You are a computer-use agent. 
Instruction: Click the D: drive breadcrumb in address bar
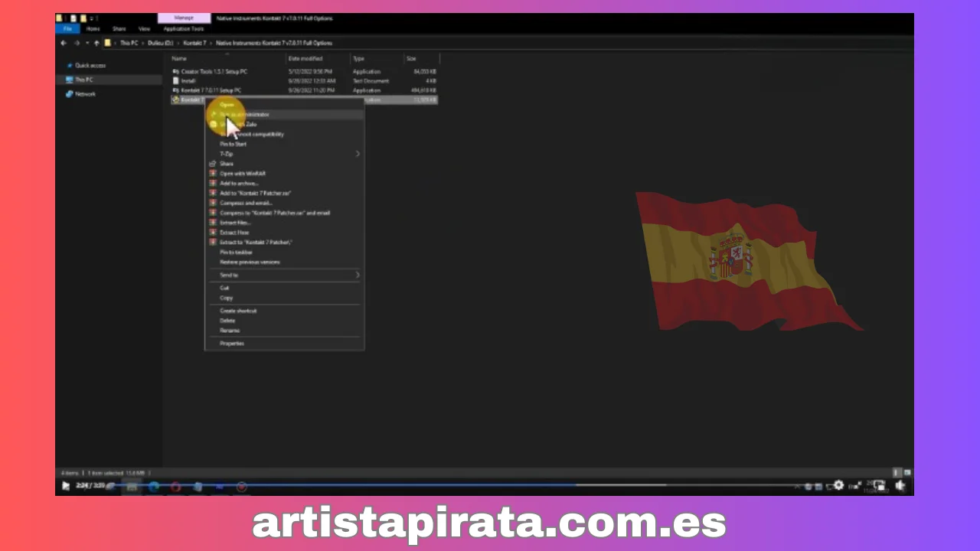(x=161, y=43)
